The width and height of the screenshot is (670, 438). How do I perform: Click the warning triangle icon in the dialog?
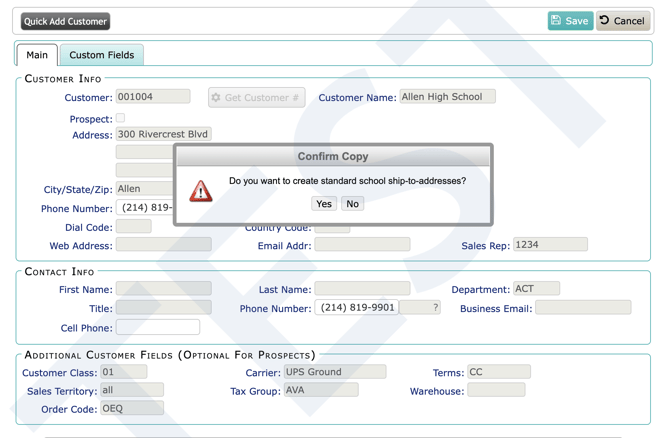pos(201,191)
